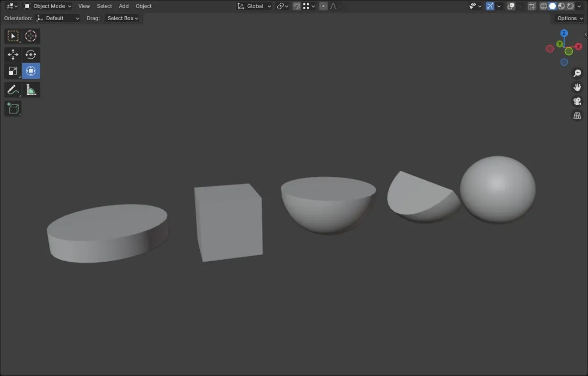
Task: Select the Measure tool
Action: pyautogui.click(x=30, y=90)
